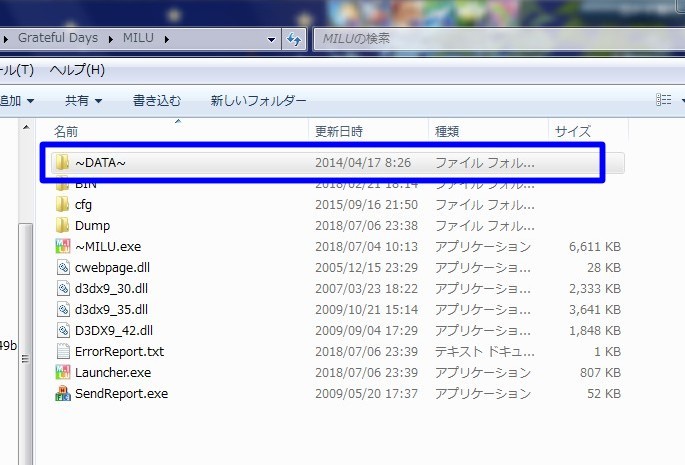Open the ヘルプ(H) menu
The image size is (685, 465).
pyautogui.click(x=77, y=70)
